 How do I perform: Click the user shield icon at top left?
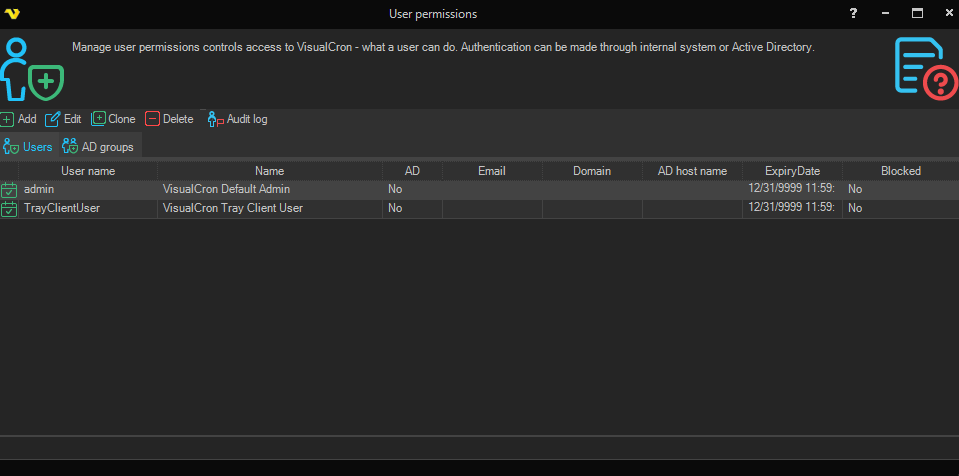pyautogui.click(x=30, y=70)
